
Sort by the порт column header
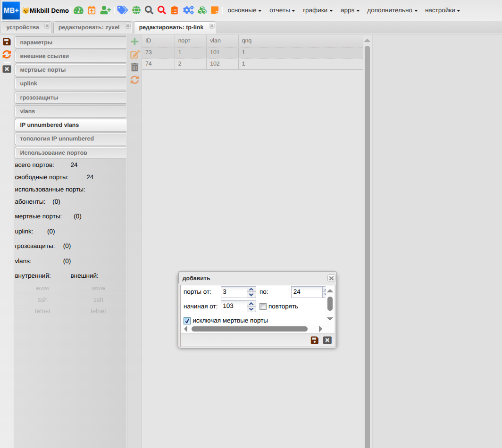click(x=191, y=41)
